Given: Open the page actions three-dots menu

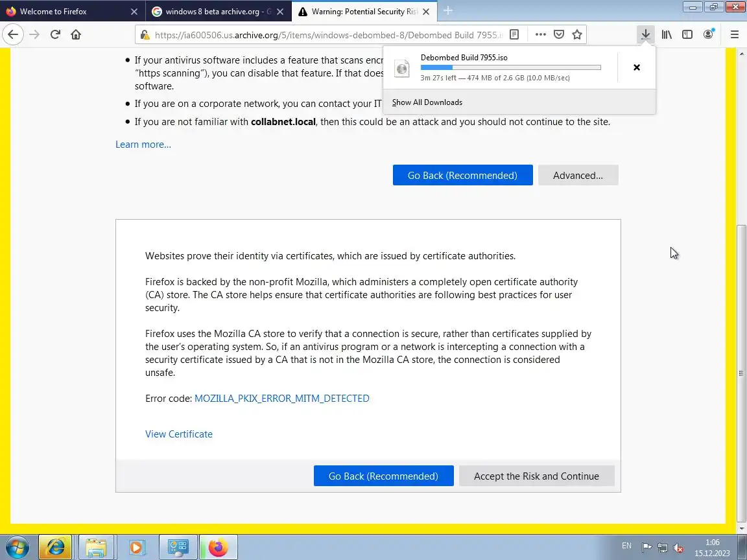Looking at the screenshot, I should (x=540, y=34).
